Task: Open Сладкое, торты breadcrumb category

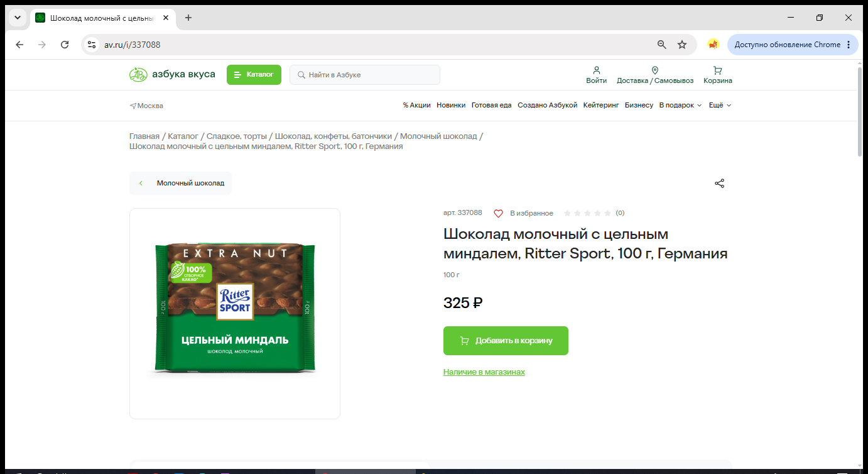Action: pos(237,136)
